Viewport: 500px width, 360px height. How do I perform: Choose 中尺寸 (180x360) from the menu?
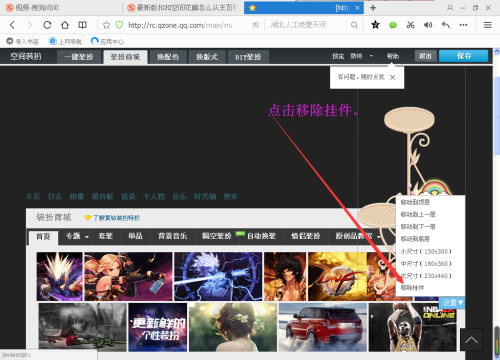coord(426,263)
